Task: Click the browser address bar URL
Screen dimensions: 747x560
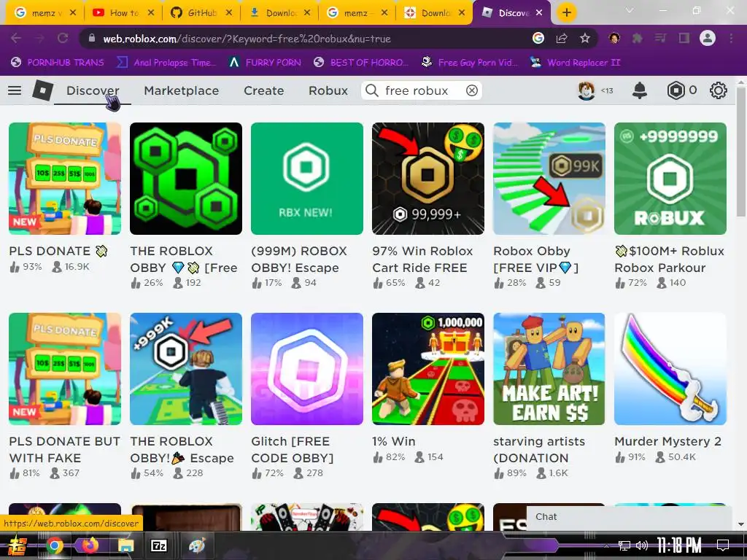Action: [247, 39]
